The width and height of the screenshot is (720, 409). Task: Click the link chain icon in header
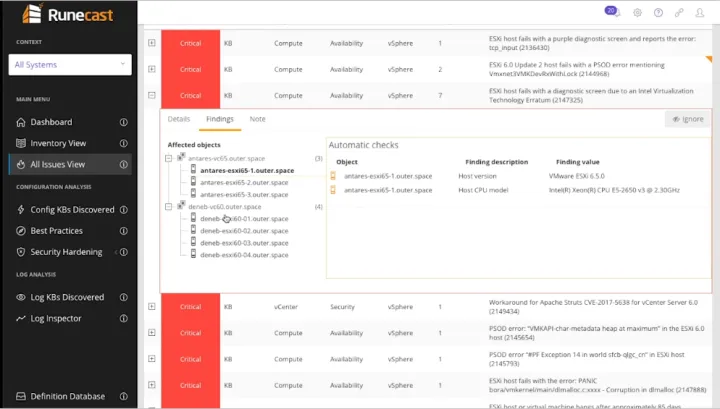[x=681, y=13]
